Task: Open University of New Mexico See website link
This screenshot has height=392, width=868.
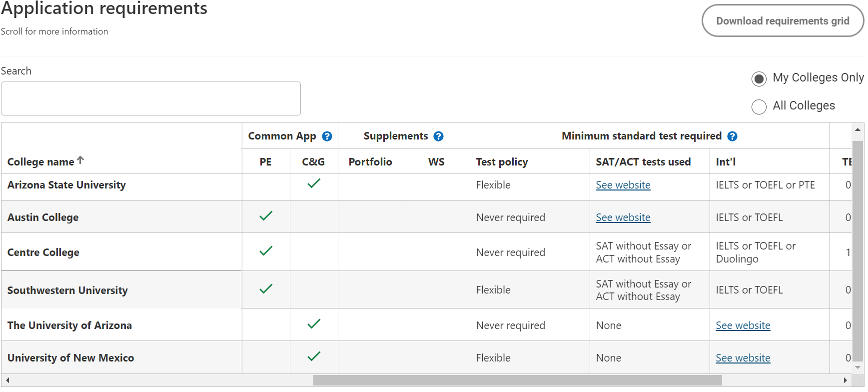Action: point(743,358)
